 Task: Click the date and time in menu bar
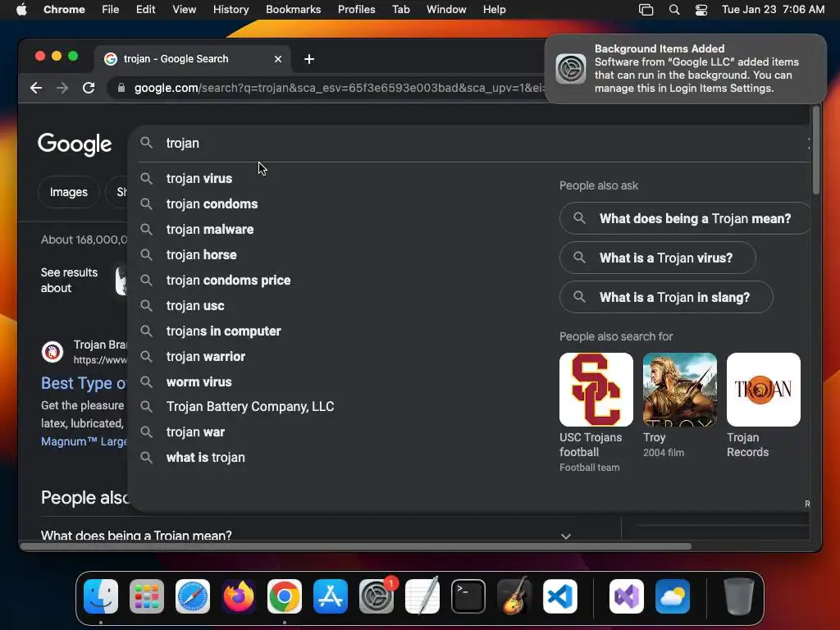(773, 10)
